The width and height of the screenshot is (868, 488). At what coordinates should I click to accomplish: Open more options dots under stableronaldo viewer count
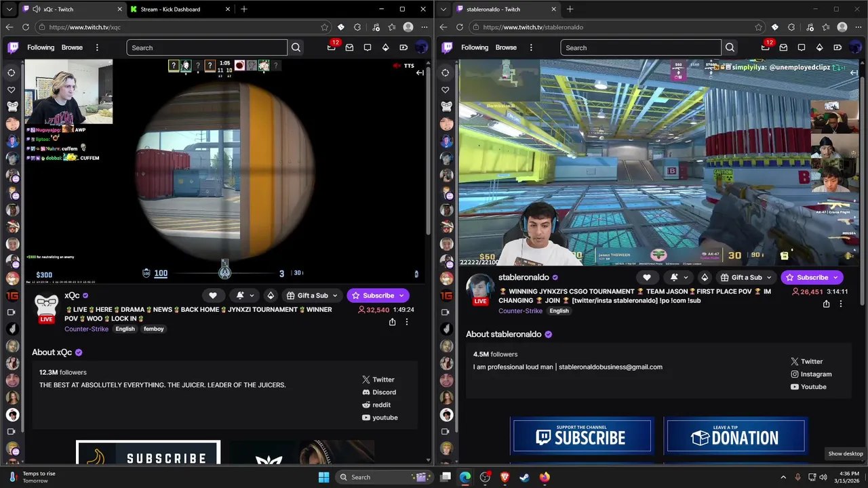[841, 304]
